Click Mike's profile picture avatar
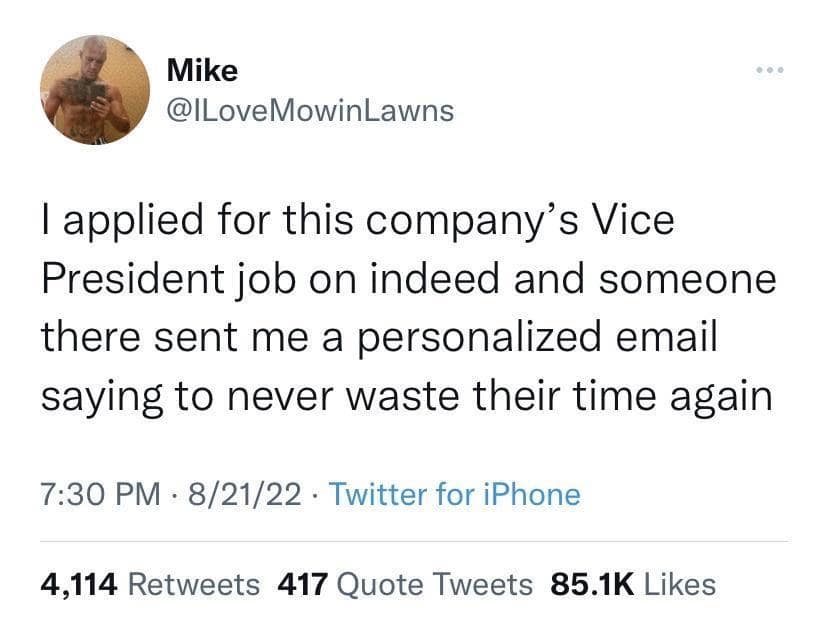 point(96,90)
